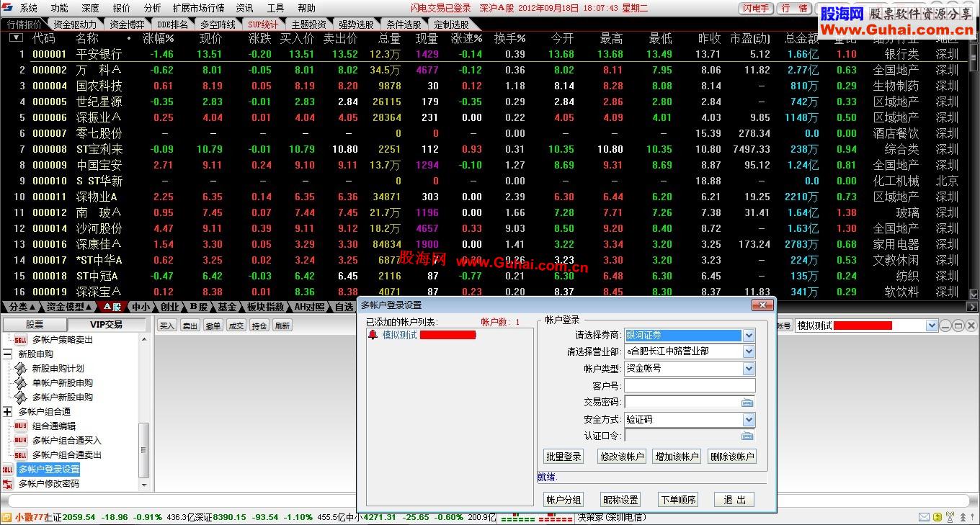Click the 下单顺序 button
This screenshot has height=525, width=980.
678,500
